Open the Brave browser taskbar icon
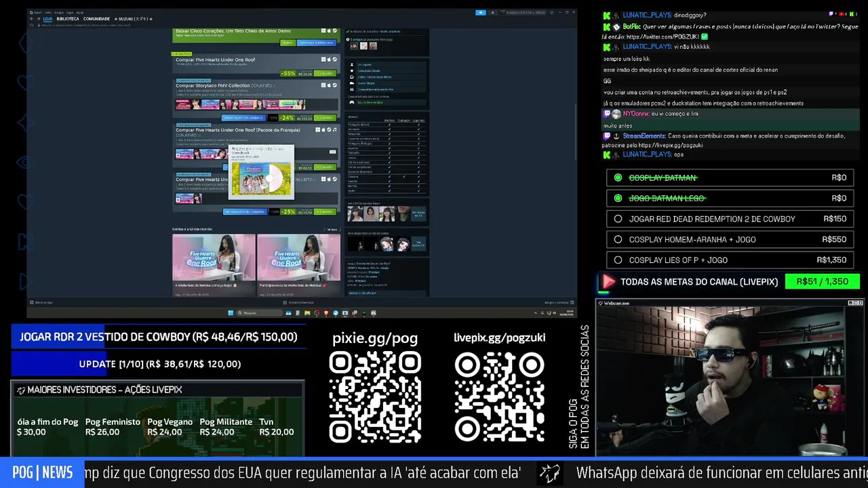 326,313
